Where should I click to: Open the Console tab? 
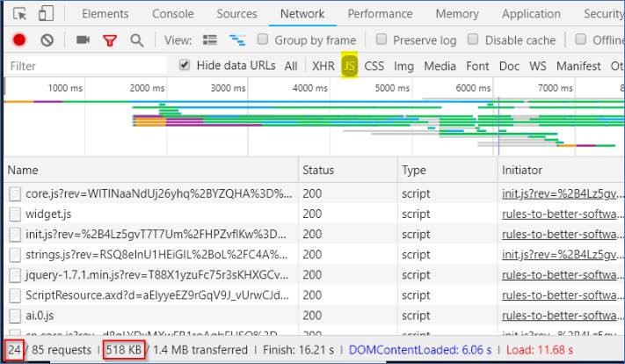tap(173, 14)
